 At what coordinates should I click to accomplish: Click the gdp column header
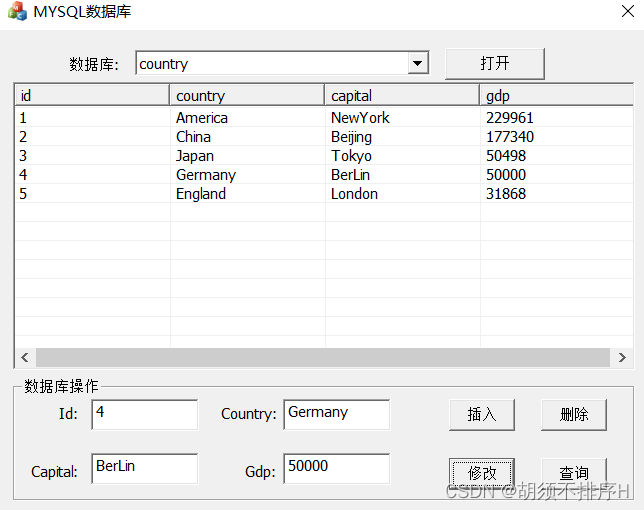click(x=557, y=96)
